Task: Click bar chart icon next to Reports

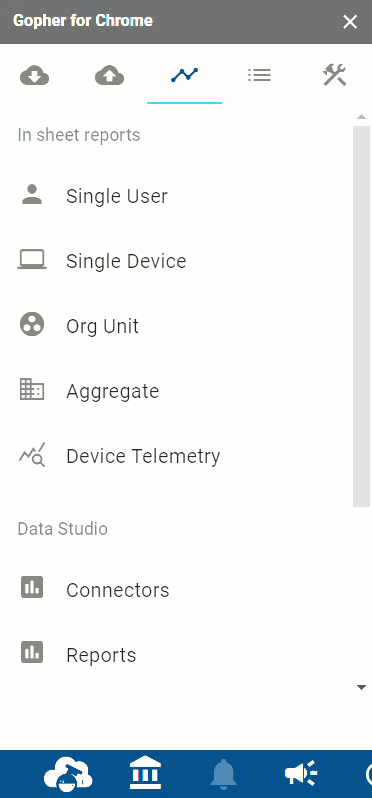Action: (x=32, y=652)
